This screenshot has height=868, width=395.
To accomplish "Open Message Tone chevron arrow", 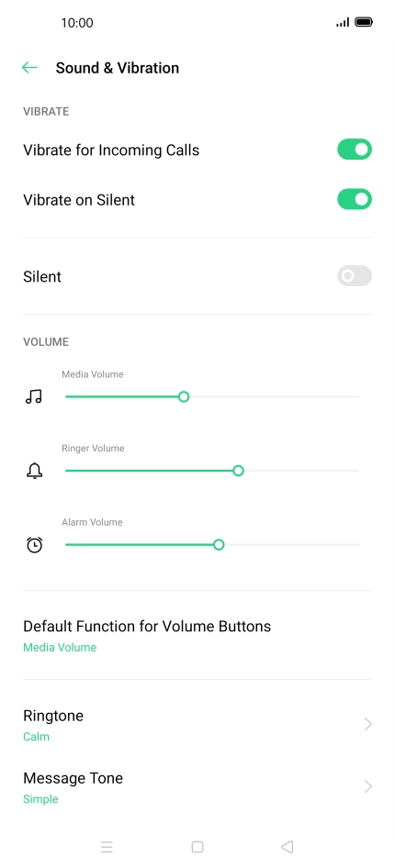I will (x=367, y=786).
